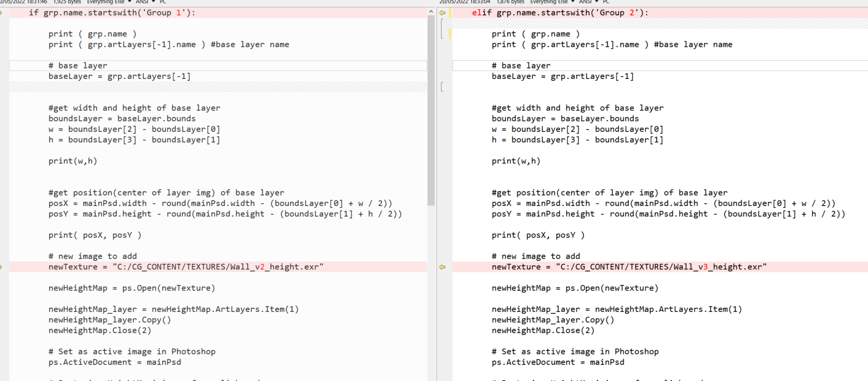Open left pane 'Everything Else' file format dropdown
This screenshot has width=868, height=381.
(x=109, y=2)
